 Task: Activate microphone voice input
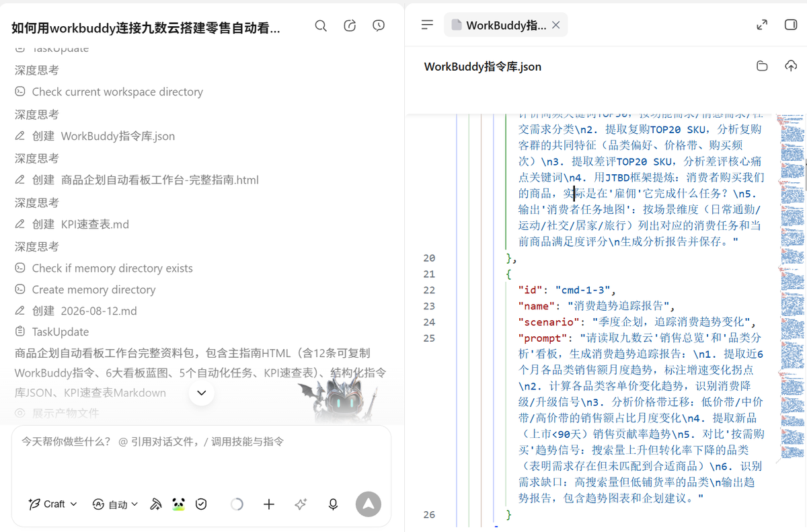point(333,504)
